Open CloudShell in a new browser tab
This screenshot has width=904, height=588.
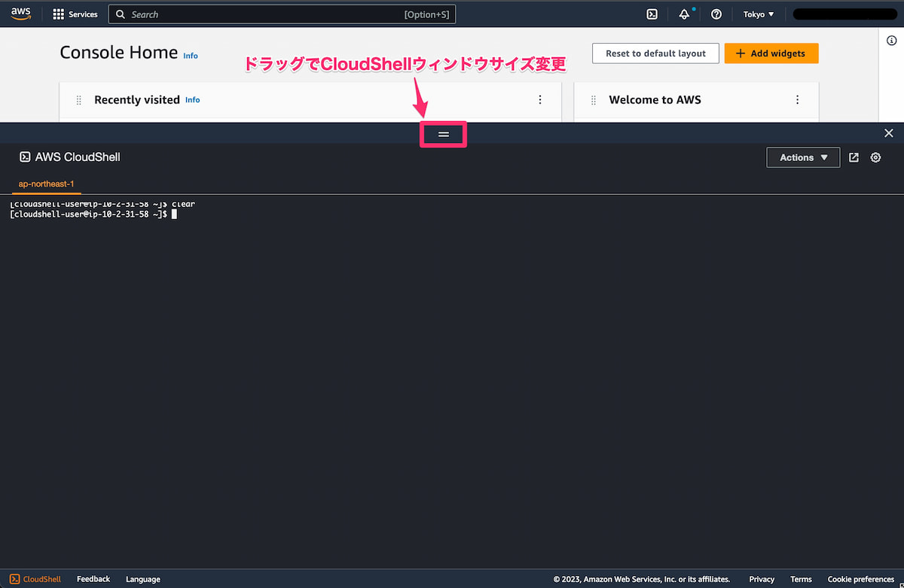tap(853, 157)
